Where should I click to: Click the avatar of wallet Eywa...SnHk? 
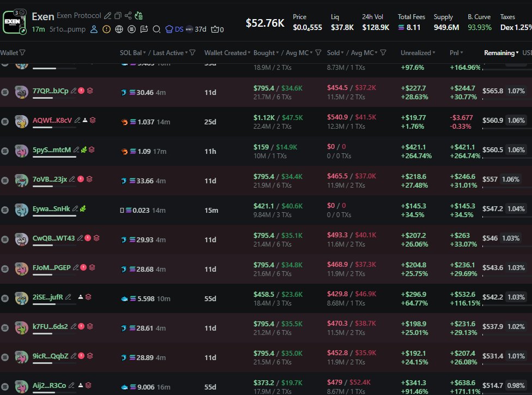pos(22,210)
